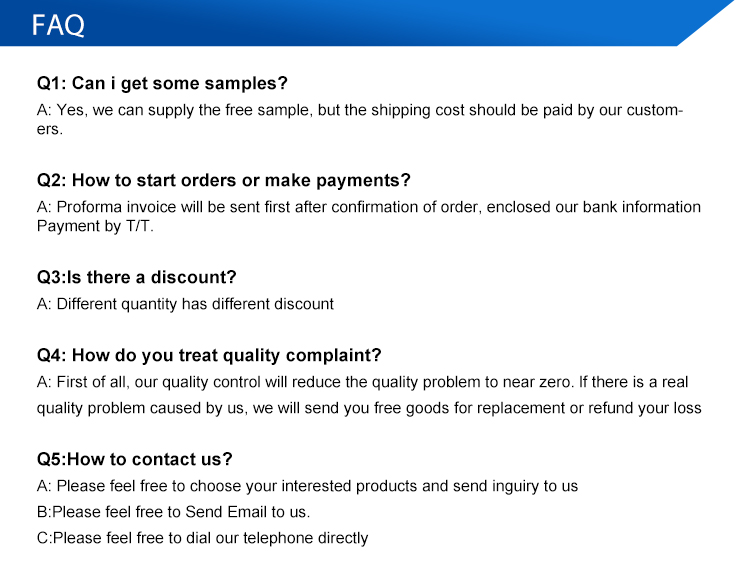The width and height of the screenshot is (750, 577).
Task: Click the empty middle of the blue header banner
Action: click(380, 22)
